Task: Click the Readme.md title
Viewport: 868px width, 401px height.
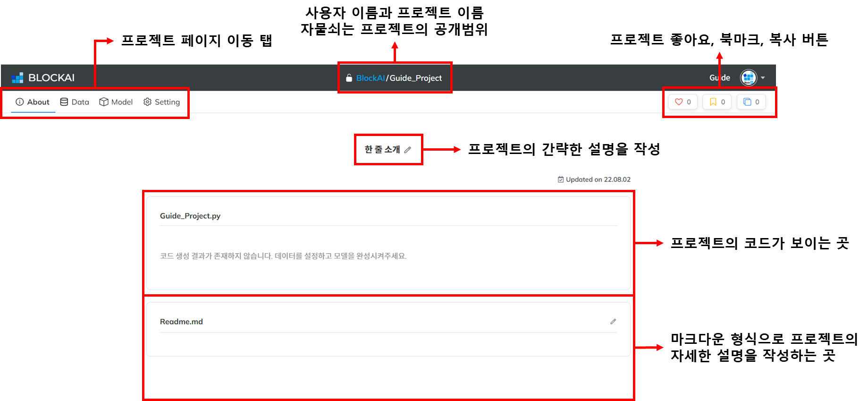Action: pyautogui.click(x=181, y=322)
